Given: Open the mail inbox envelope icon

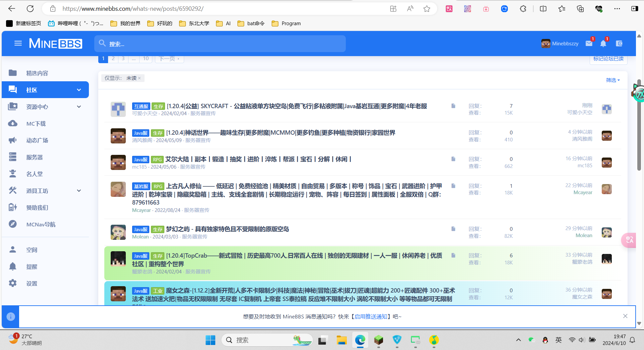Looking at the screenshot, I should (x=589, y=44).
